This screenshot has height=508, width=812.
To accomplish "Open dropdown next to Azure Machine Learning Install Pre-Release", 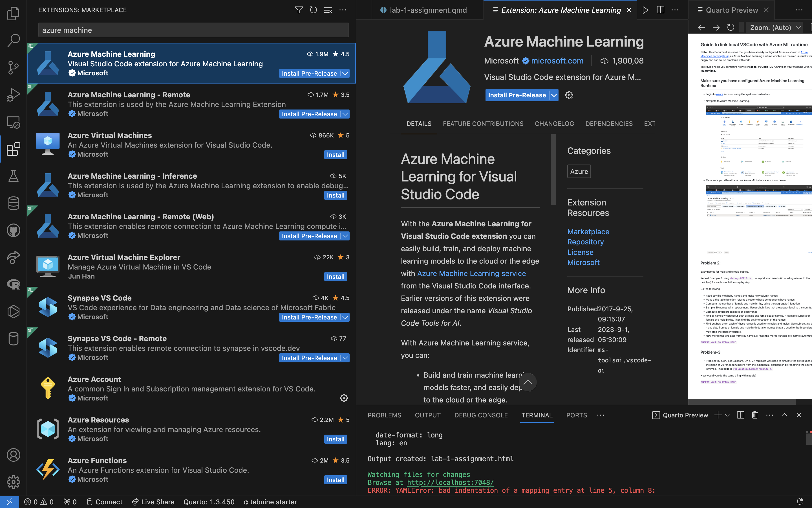I will point(345,73).
